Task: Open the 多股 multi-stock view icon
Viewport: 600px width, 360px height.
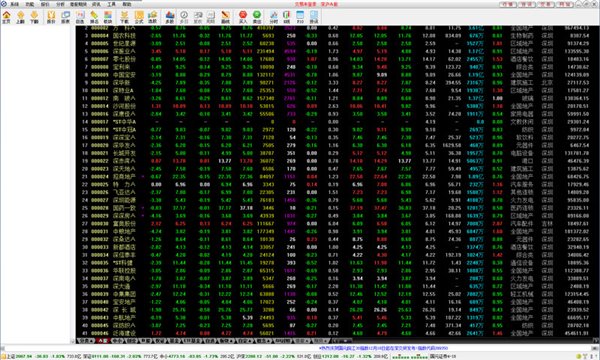Action: (170, 17)
